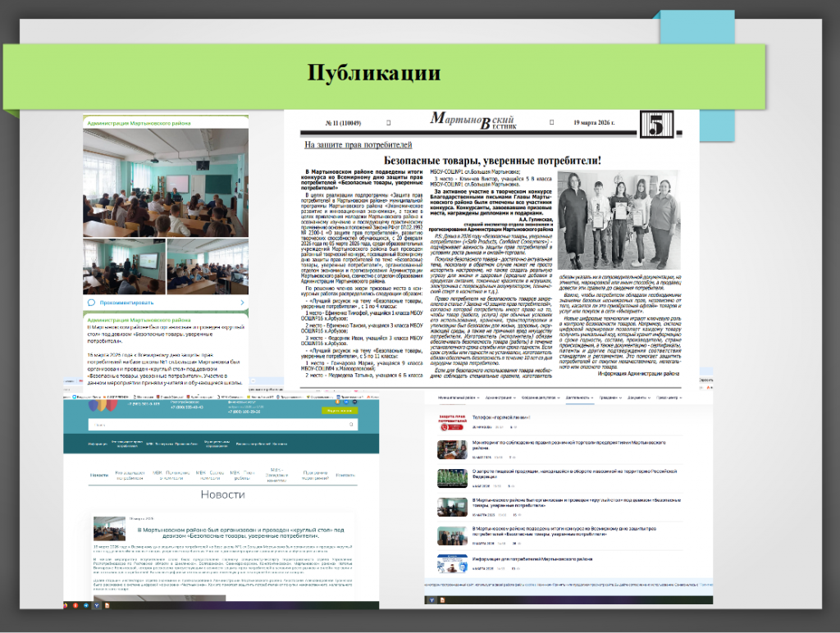The height and width of the screenshot is (633, 840).
Task: Select the Новости tab
Action: click(x=99, y=475)
